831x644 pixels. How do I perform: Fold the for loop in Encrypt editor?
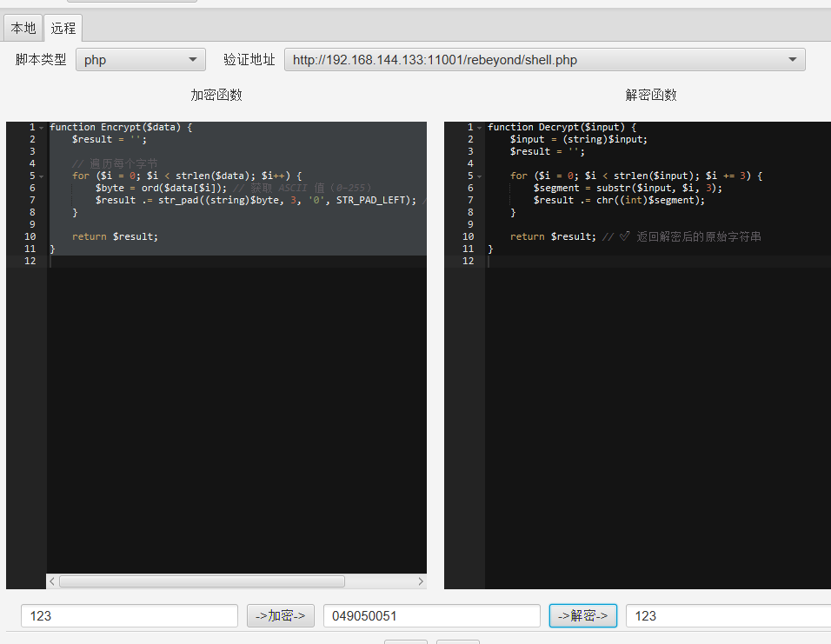pyautogui.click(x=41, y=176)
